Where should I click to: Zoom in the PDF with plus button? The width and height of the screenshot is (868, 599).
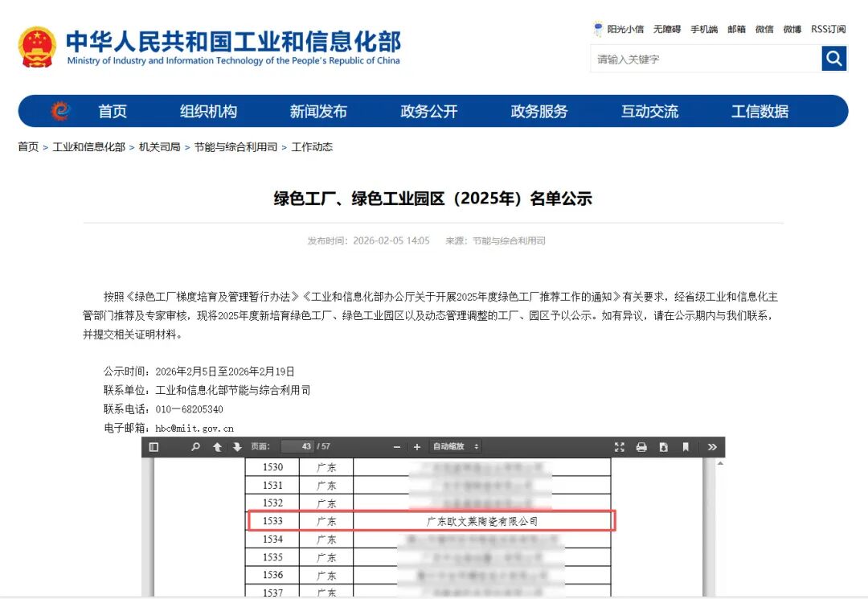[417, 447]
